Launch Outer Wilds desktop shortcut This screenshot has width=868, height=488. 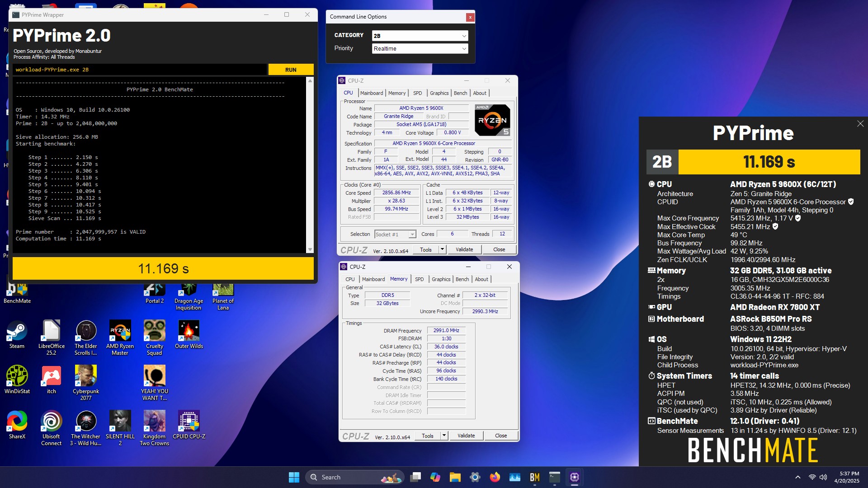pyautogui.click(x=189, y=334)
